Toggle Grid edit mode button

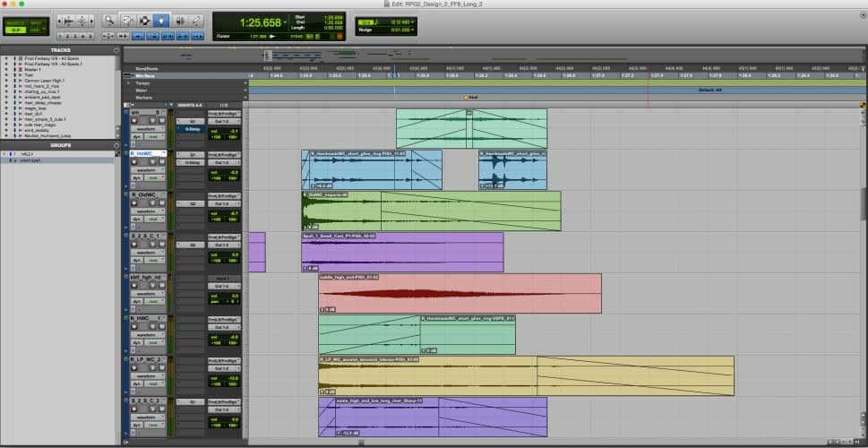[x=37, y=29]
